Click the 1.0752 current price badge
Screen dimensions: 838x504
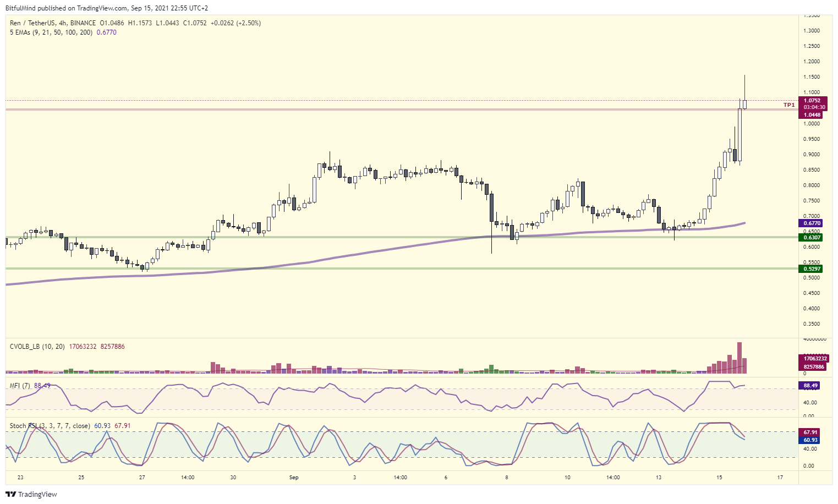812,101
